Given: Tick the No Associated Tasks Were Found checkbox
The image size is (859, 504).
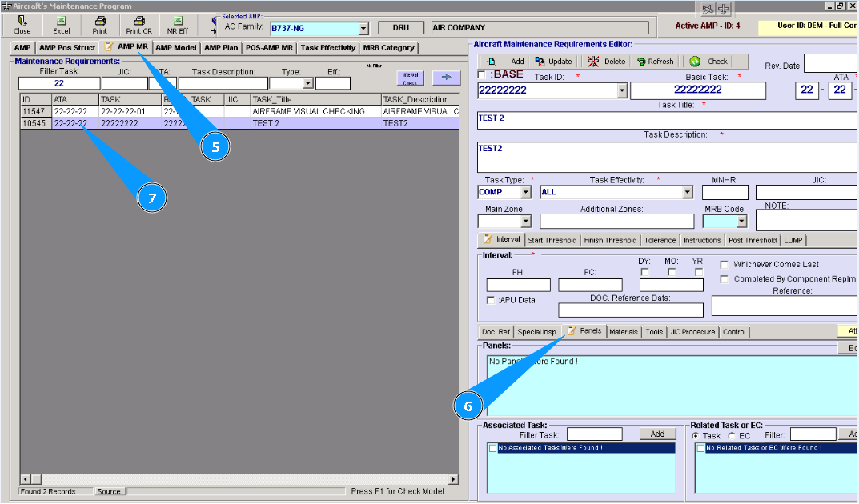Looking at the screenshot, I should click(x=492, y=448).
